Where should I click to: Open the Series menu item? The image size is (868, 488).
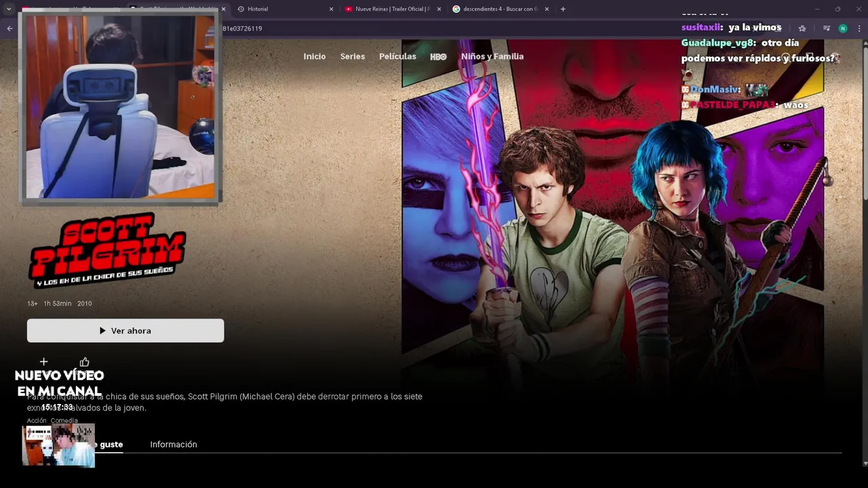click(x=353, y=56)
